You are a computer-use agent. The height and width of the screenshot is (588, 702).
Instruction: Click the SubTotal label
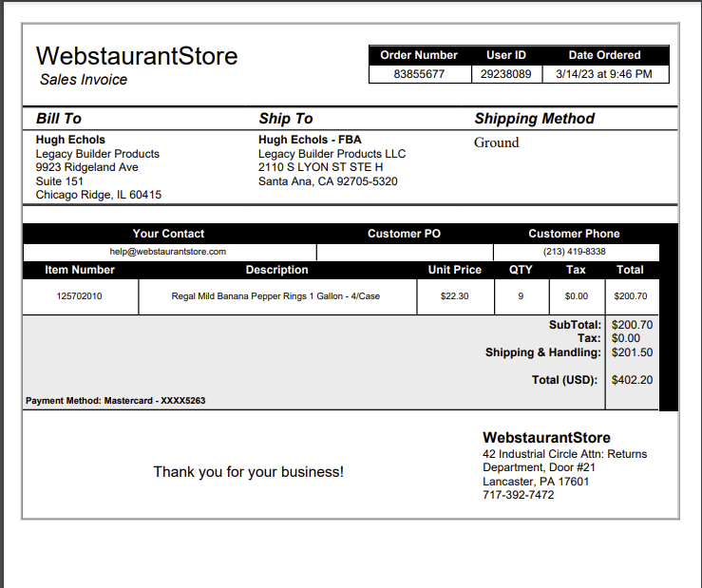576,325
